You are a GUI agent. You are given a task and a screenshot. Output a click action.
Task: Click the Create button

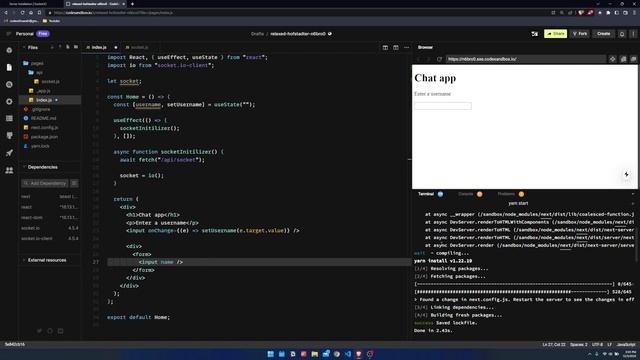603,34
